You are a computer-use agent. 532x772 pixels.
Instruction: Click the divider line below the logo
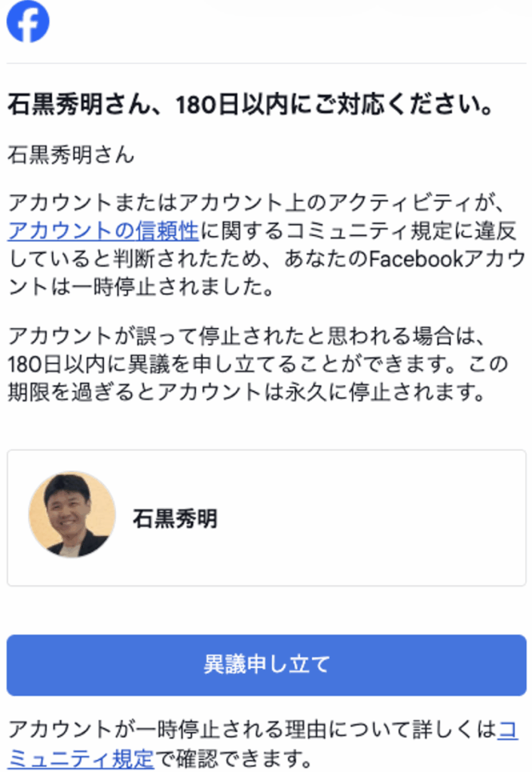tap(266, 63)
